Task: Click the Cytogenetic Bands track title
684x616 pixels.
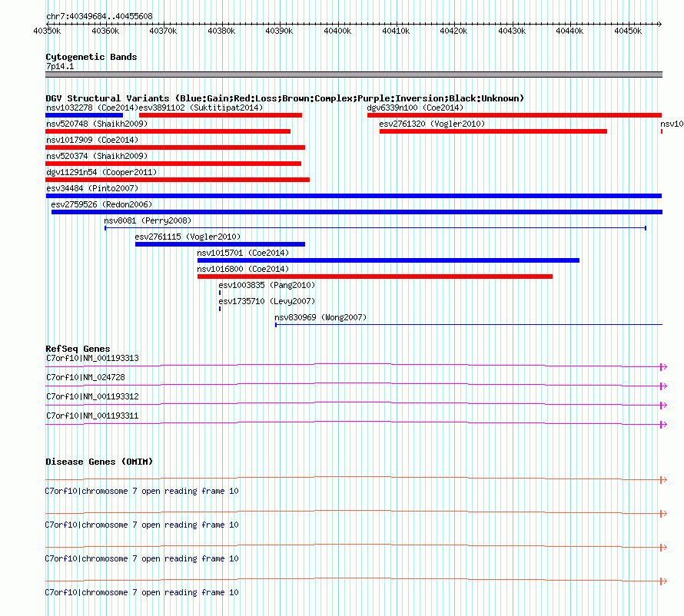Action: click(x=91, y=57)
